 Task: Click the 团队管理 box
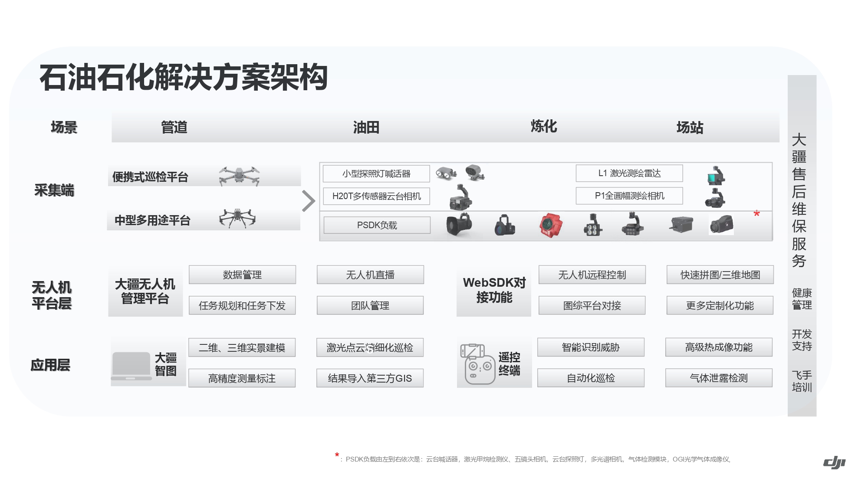tap(370, 305)
